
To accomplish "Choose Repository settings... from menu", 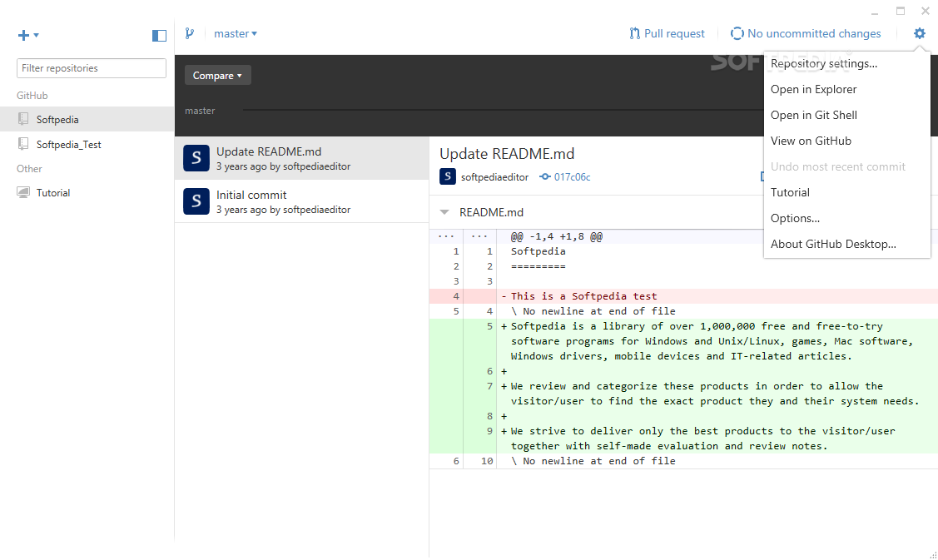I will (847, 63).
